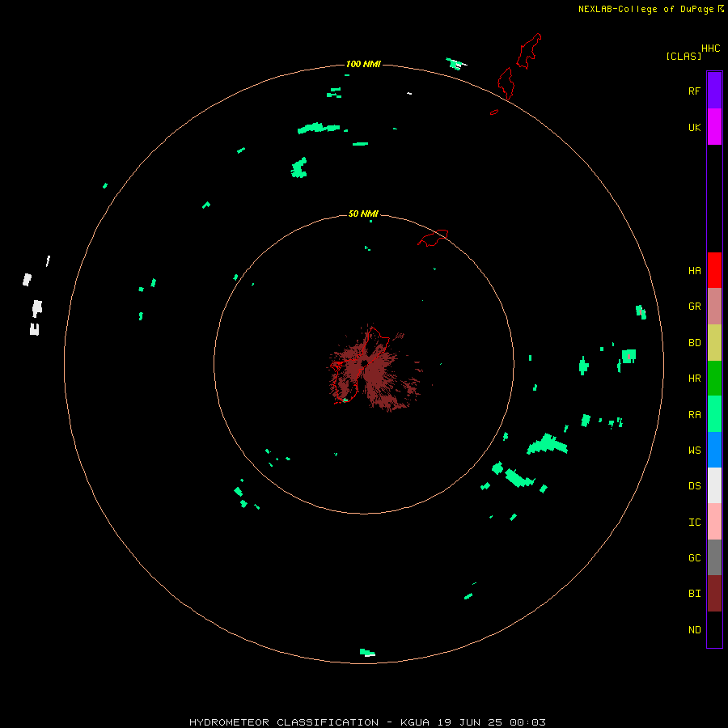
Task: Click the HR dark green legend swatch
Action: pos(714,379)
